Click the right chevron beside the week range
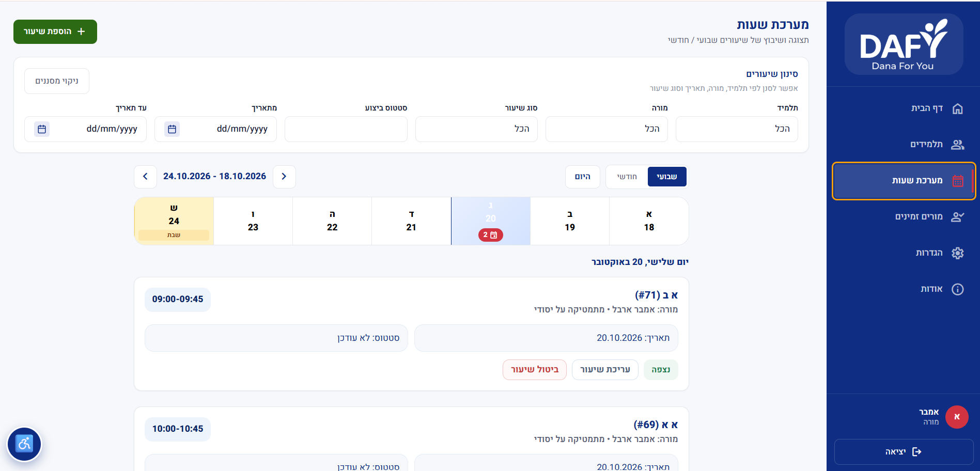The image size is (980, 471). pos(284,177)
